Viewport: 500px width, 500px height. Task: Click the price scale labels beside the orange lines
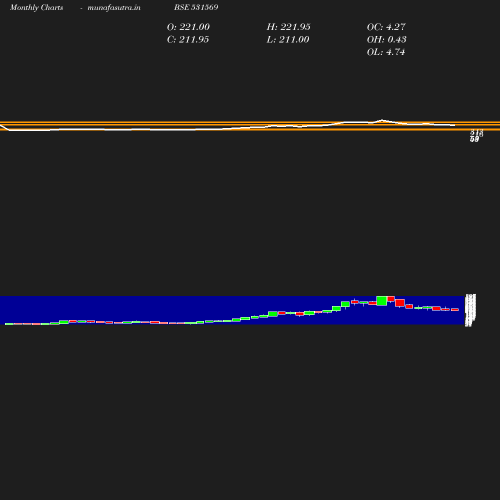(476, 136)
